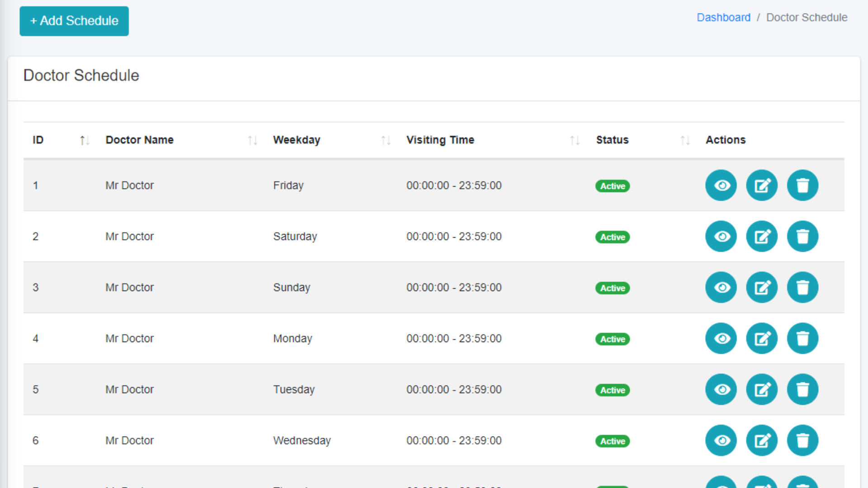Image resolution: width=868 pixels, height=488 pixels.
Task: Click the Sunday row's Active status badge
Action: coord(612,288)
